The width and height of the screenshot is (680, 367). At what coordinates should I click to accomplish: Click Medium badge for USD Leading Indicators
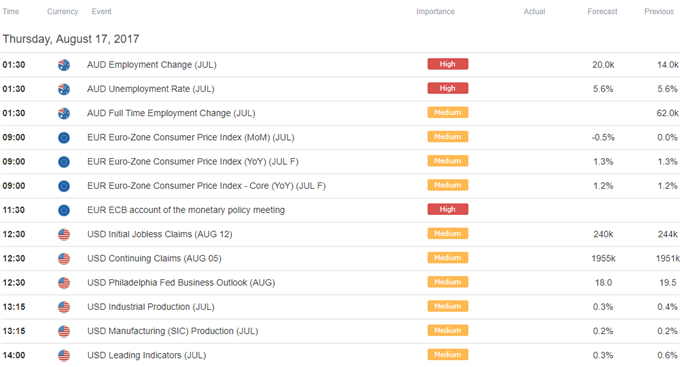[448, 355]
